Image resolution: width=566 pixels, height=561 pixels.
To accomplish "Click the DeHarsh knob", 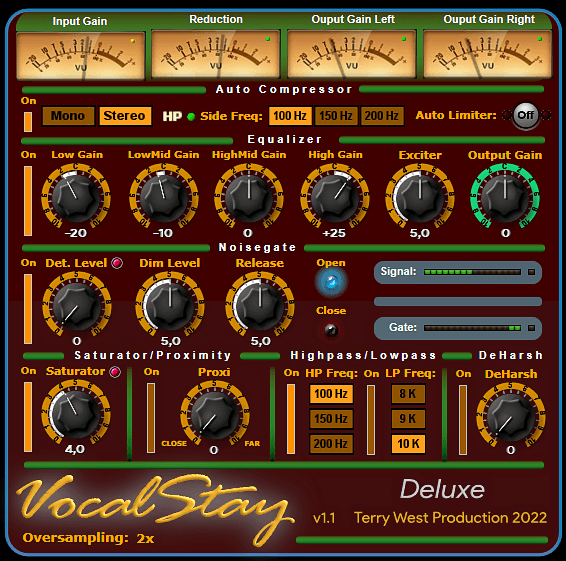I will point(511,417).
